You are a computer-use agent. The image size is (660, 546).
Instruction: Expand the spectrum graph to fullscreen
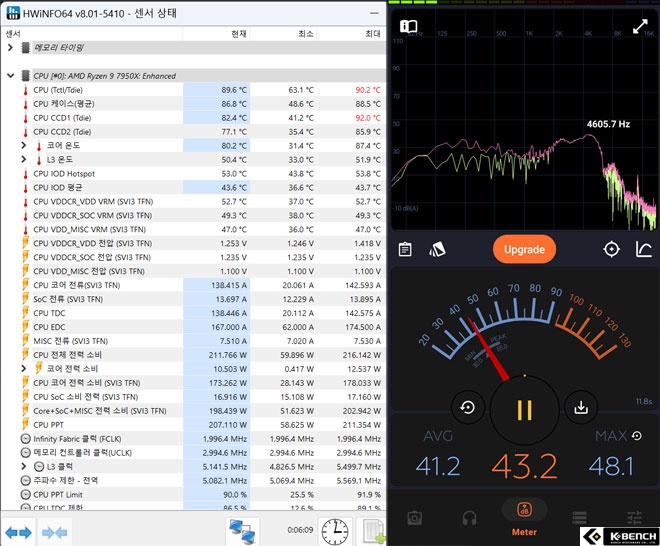point(640,27)
